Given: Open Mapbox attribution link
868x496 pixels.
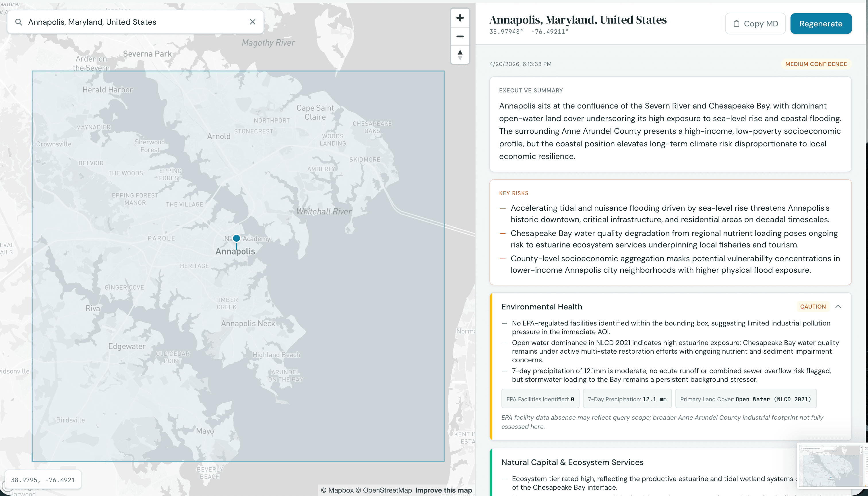Looking at the screenshot, I should point(337,490).
